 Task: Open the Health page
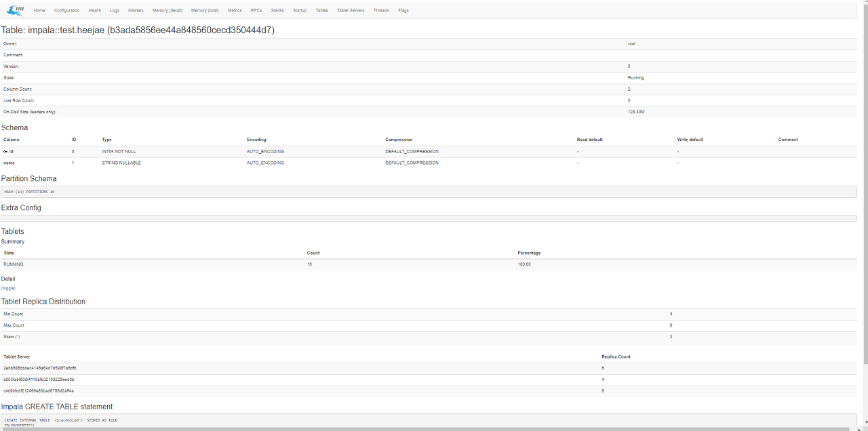click(x=95, y=10)
